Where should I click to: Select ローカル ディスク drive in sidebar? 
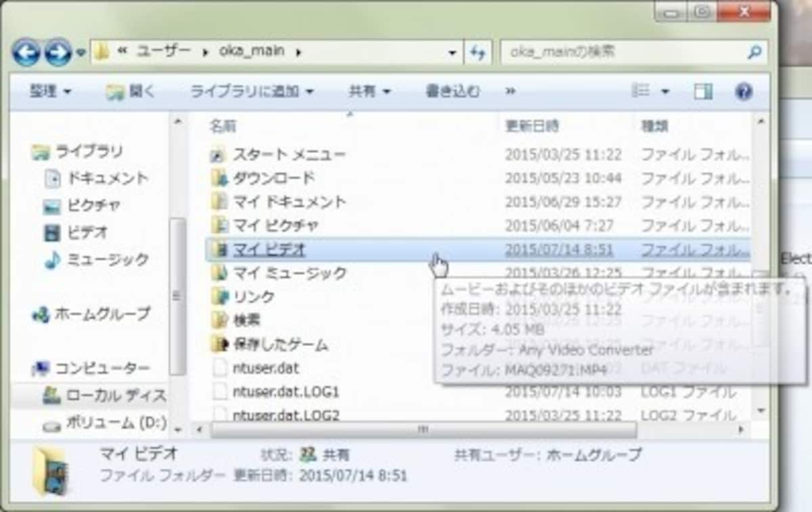[105, 395]
